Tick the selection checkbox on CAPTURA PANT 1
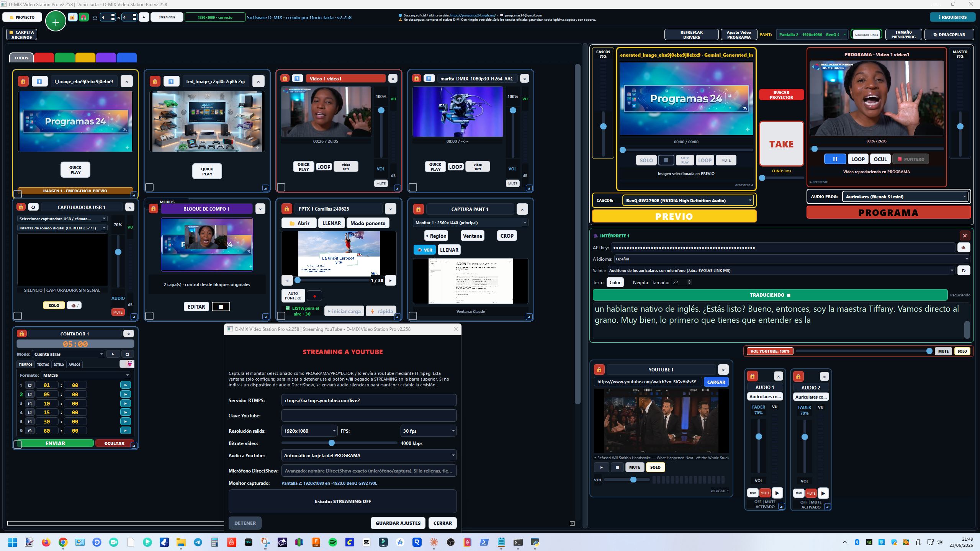980x551 pixels. coord(413,316)
